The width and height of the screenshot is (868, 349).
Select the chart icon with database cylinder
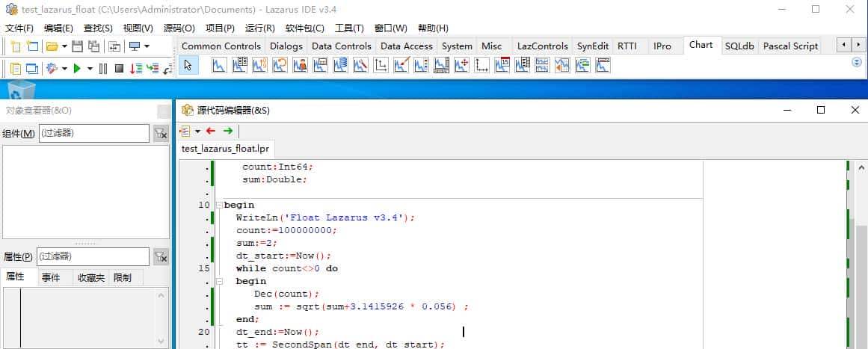tap(340, 65)
